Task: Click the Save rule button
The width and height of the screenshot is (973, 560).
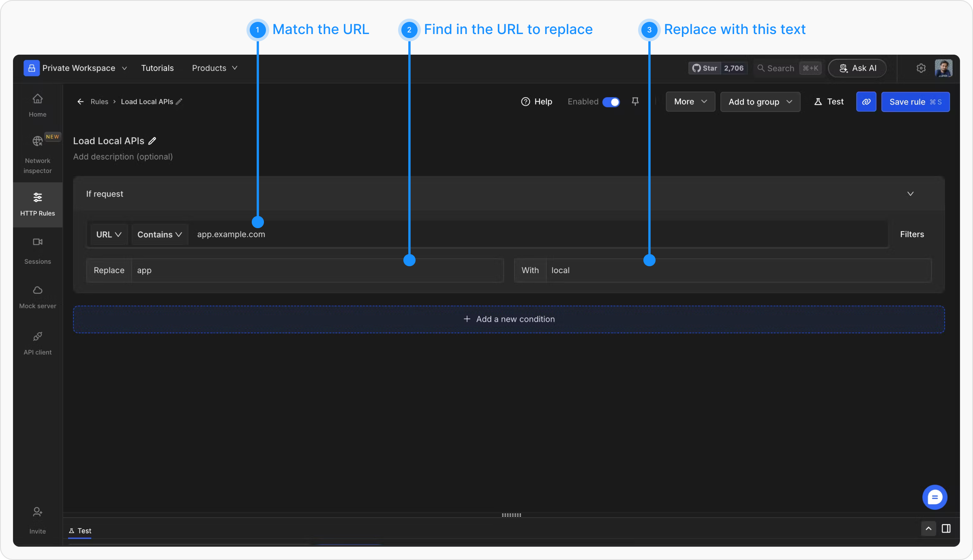Action: pyautogui.click(x=915, y=102)
